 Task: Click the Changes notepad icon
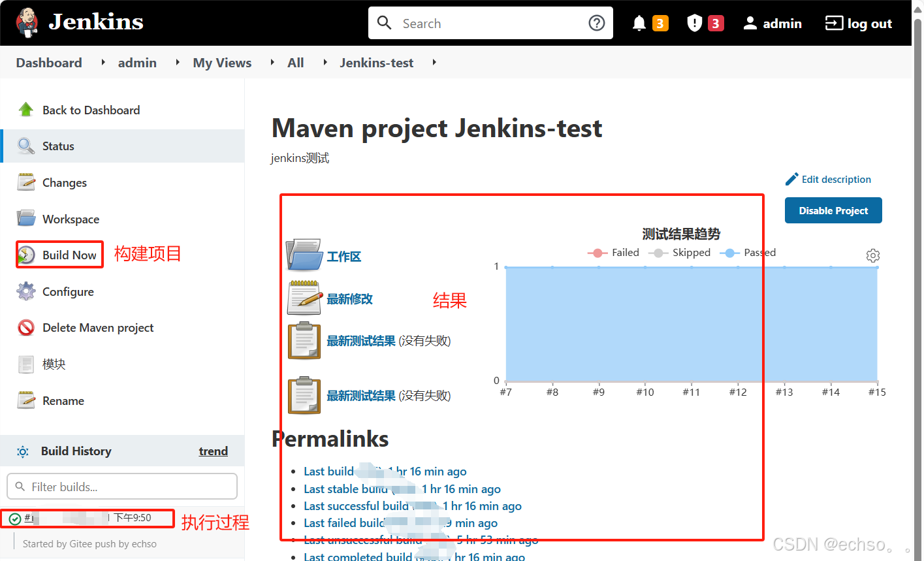click(x=26, y=182)
